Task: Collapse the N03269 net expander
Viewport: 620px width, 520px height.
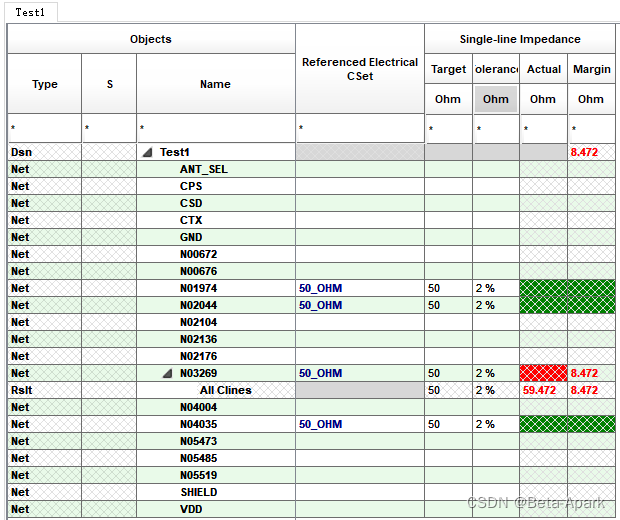Action: tap(168, 374)
